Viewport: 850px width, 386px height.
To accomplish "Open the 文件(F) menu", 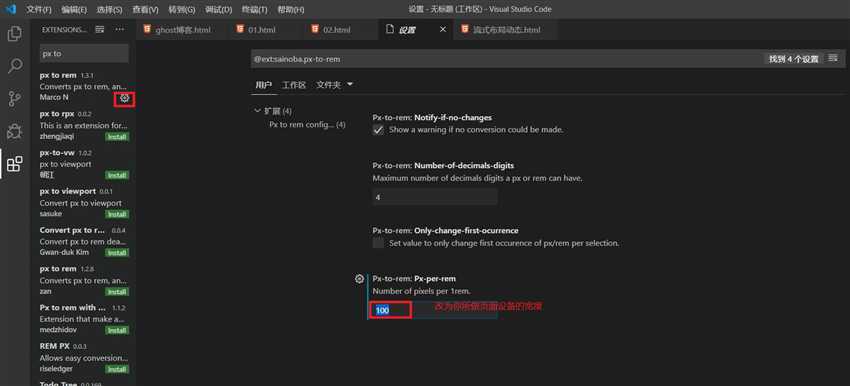I will pos(39,10).
